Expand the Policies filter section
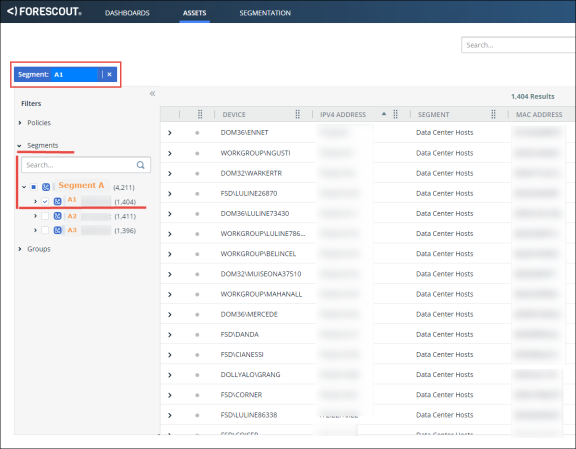Viewport: 576px width, 449px height. tap(20, 123)
